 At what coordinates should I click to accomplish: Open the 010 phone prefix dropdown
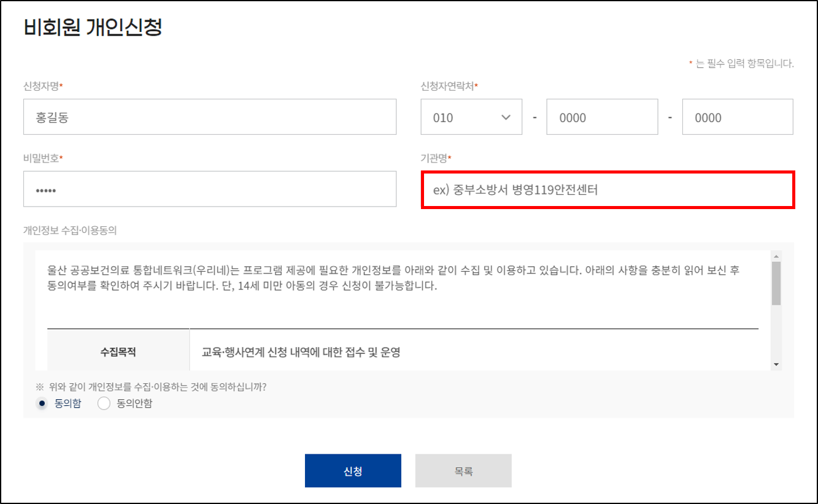pyautogui.click(x=471, y=116)
